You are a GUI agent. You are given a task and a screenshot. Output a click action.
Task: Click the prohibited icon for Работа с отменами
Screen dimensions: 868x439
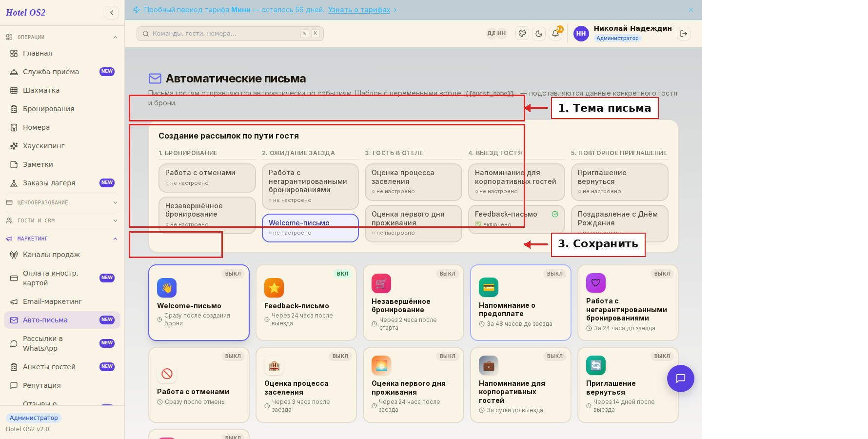tap(167, 374)
